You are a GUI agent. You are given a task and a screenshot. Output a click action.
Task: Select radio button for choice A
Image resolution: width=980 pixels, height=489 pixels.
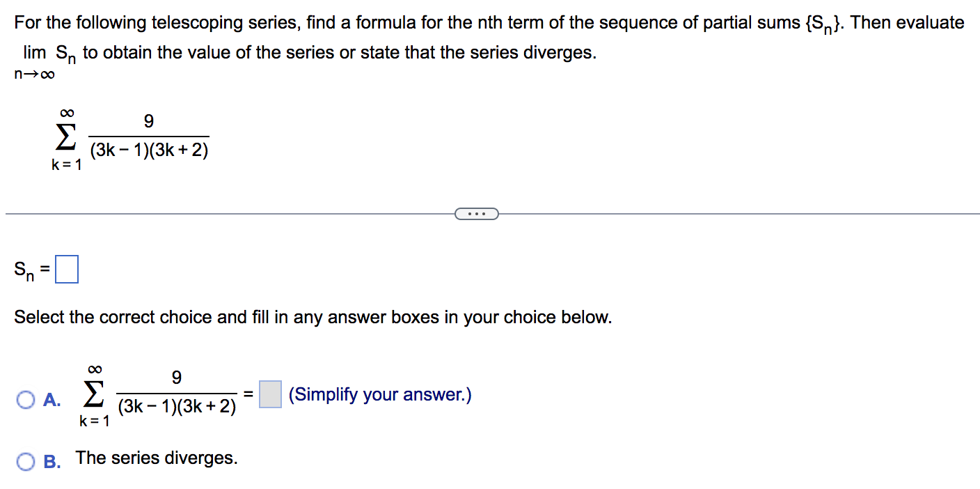click(25, 400)
